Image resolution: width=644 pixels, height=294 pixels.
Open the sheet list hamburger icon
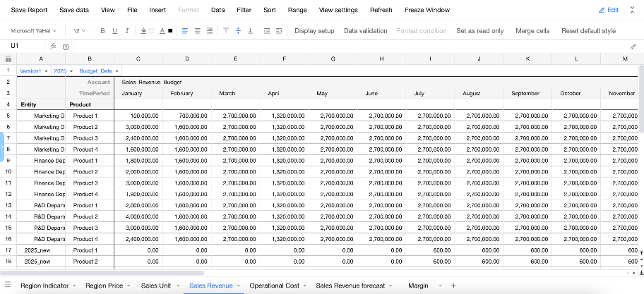(x=7, y=285)
